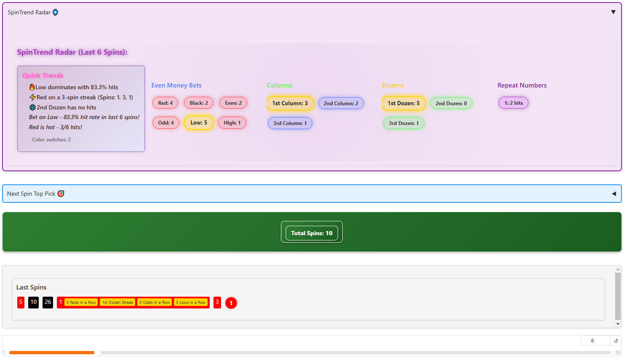Click the fire icon in Quick Trends
The width and height of the screenshot is (627, 364).
[32, 87]
